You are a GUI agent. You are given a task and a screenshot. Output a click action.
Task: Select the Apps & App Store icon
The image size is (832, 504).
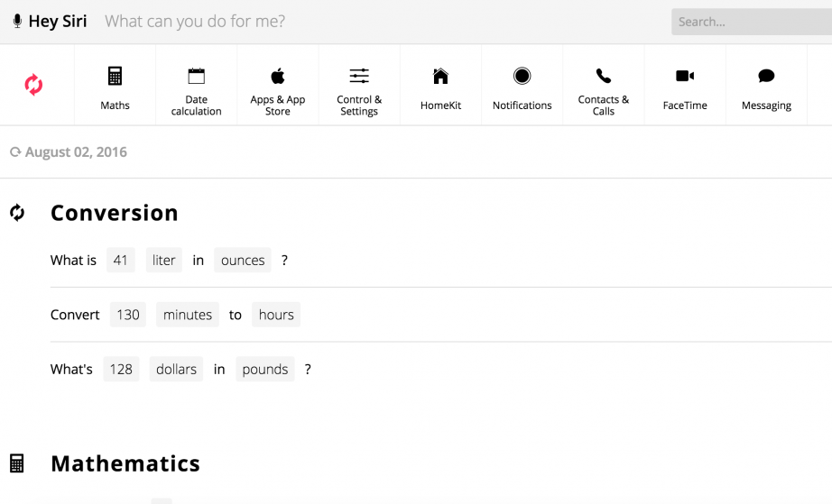278,77
